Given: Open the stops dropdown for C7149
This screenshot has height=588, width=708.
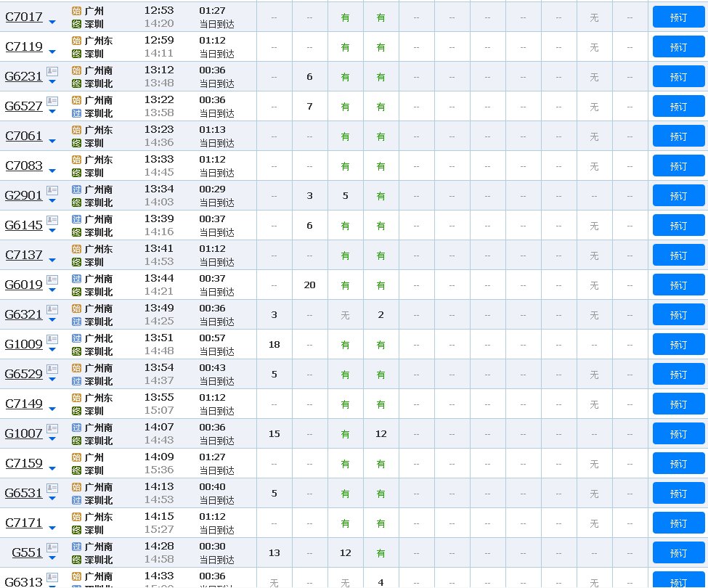Looking at the screenshot, I should (52, 409).
